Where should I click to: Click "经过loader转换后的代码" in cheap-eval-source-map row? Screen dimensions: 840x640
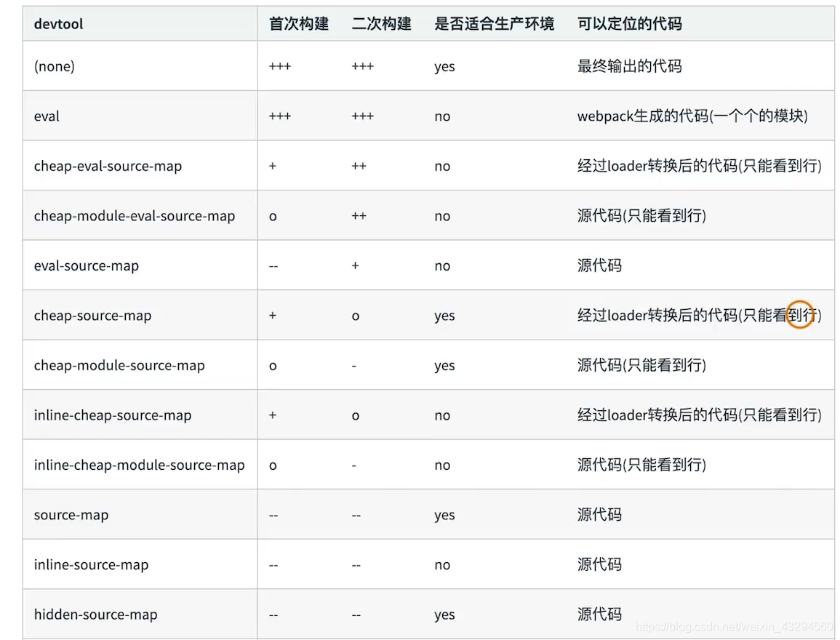pos(657,166)
